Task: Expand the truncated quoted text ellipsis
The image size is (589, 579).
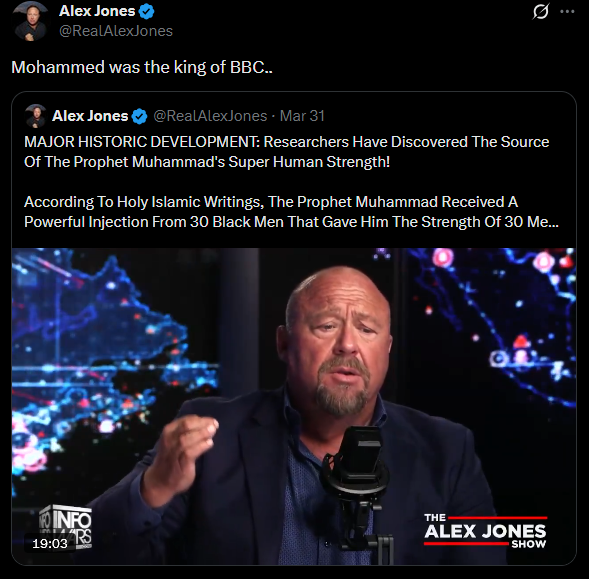Action: click(551, 222)
